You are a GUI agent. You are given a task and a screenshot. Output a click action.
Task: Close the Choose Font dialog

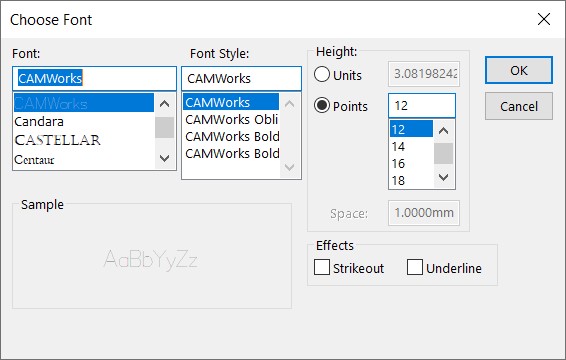tap(544, 19)
